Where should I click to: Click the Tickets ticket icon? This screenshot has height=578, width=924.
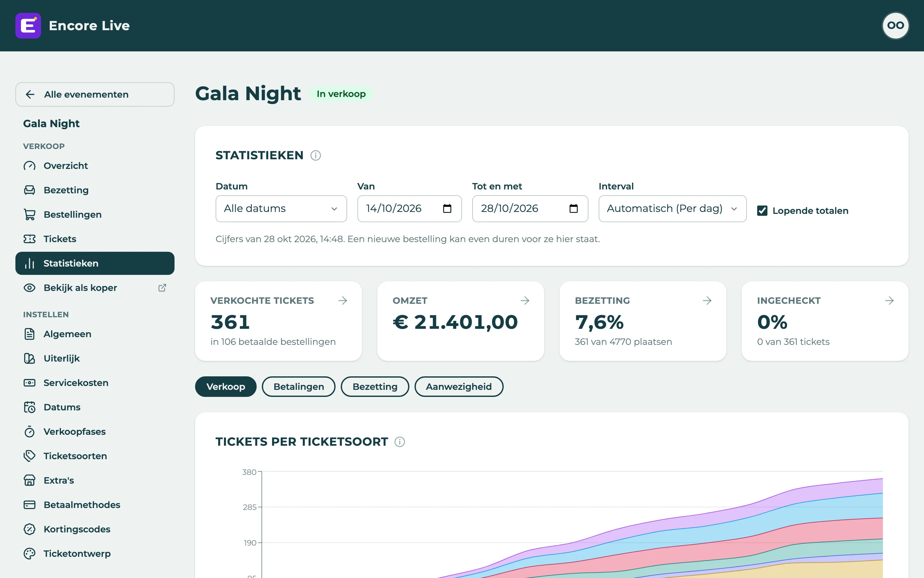30,239
